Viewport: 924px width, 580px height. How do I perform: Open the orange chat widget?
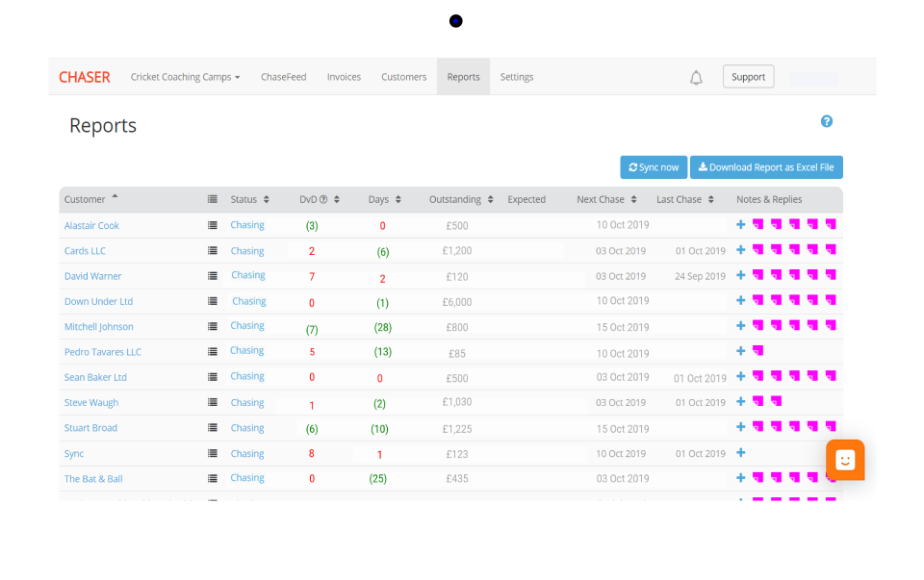click(845, 460)
